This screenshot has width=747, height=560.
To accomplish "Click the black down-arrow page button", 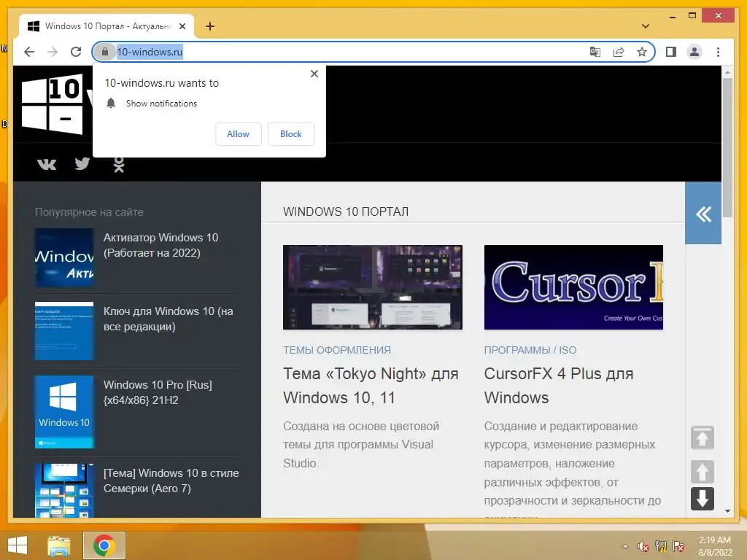I will (x=703, y=499).
